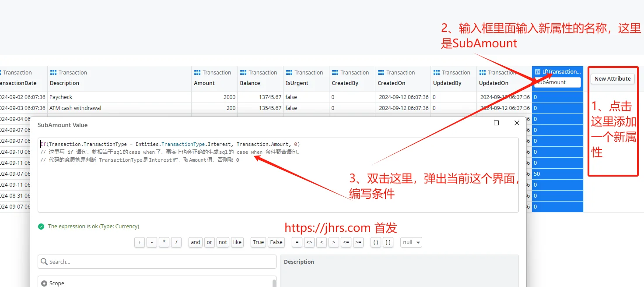Image resolution: width=644 pixels, height=287 pixels.
Task: Select the CreatedBy column header
Action: click(352, 78)
